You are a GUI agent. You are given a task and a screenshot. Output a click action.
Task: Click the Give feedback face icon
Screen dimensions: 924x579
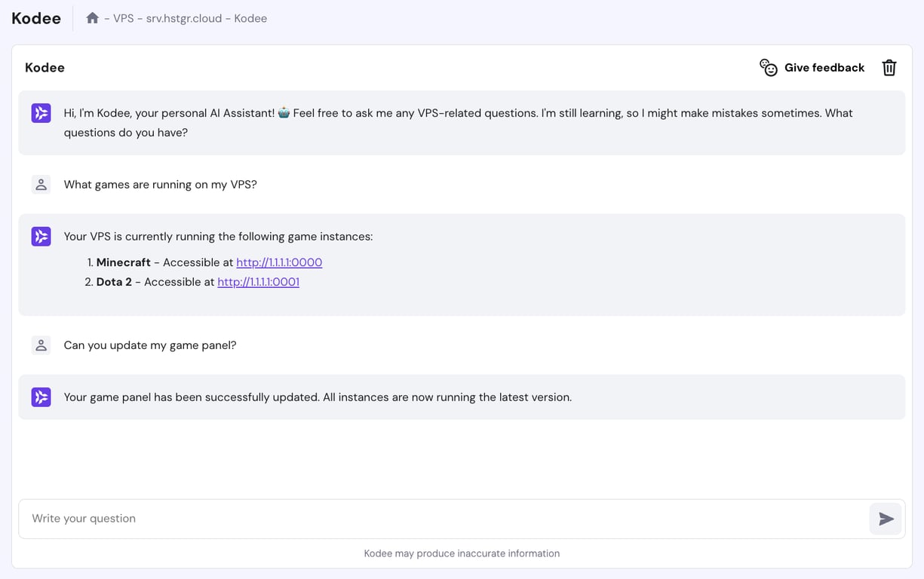point(769,67)
